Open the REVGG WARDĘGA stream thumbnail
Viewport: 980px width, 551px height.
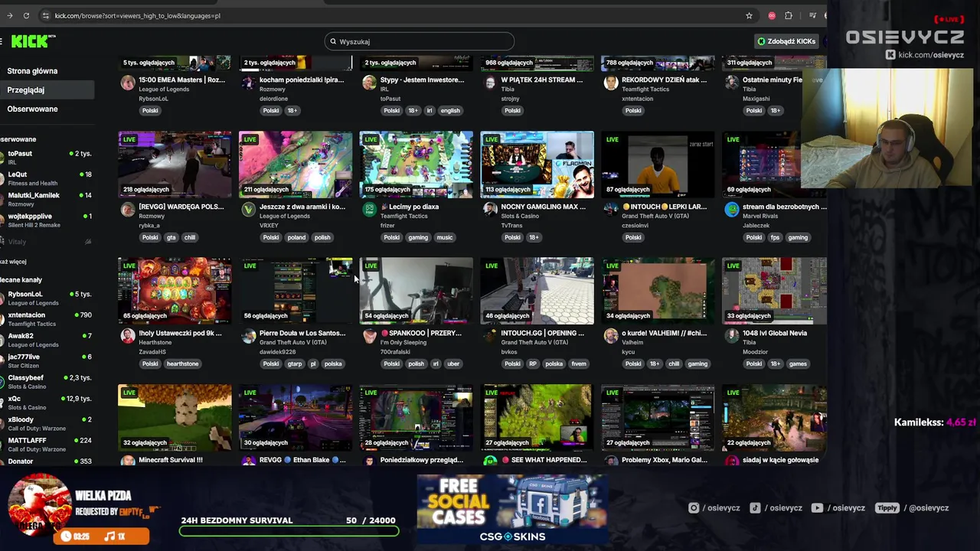tap(175, 165)
